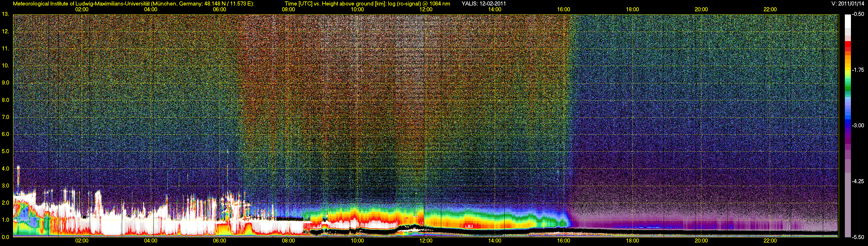Click the 5.0 height axis label
This screenshot has height=246, width=868.
[5, 151]
